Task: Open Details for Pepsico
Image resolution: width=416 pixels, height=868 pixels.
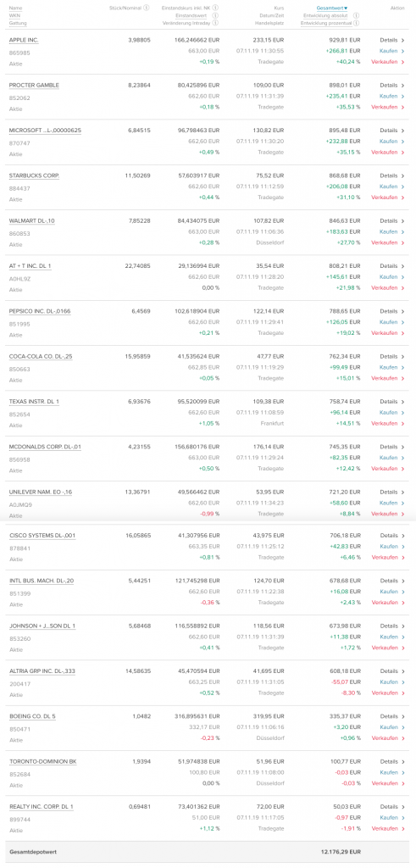Action: pos(391,311)
